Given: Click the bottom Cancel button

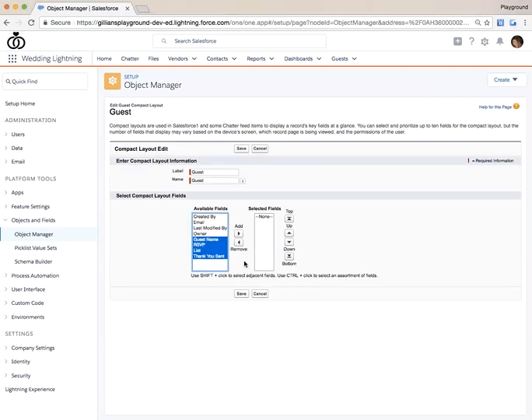Looking at the screenshot, I should tap(260, 294).
